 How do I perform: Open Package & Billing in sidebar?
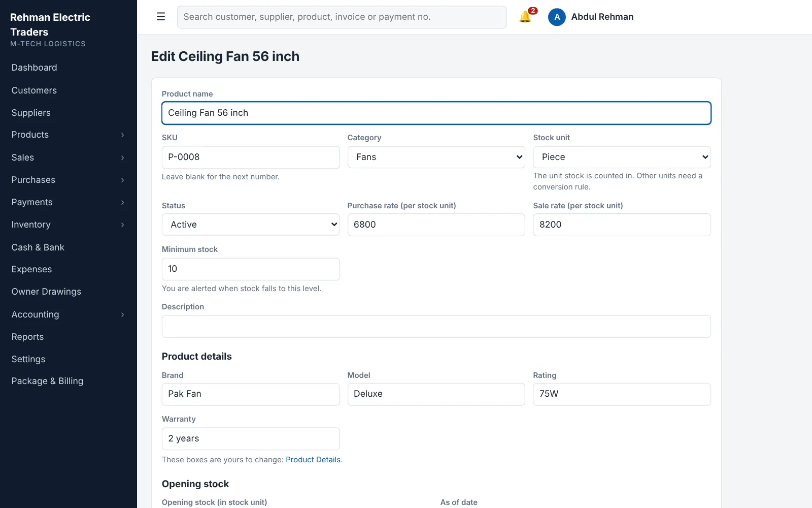pos(47,381)
